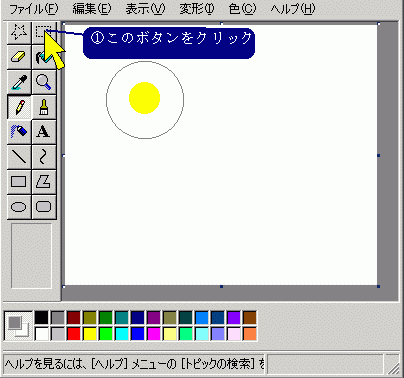Open the 編集(E) menu
The height and width of the screenshot is (378, 404).
[92, 9]
